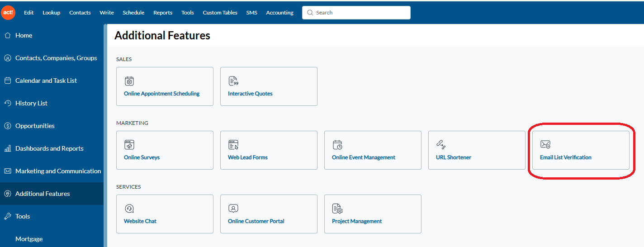Screen dimensions: 644x247
Task: Click the Calendar and Task List icon
Action: 7,81
